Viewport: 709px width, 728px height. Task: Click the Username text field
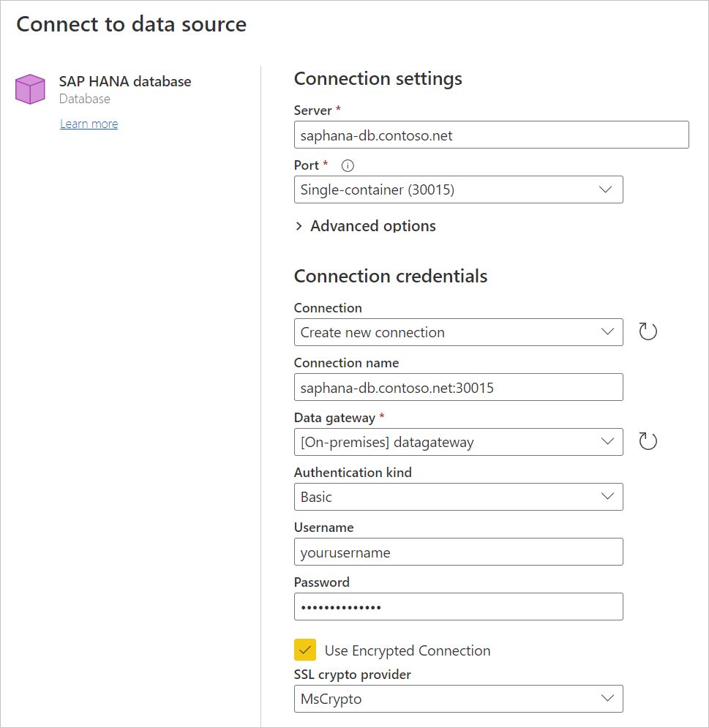pos(458,552)
